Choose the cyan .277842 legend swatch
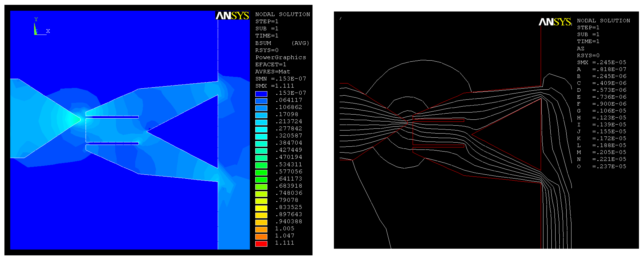Screen dimensions: 644x260 pos(261,129)
